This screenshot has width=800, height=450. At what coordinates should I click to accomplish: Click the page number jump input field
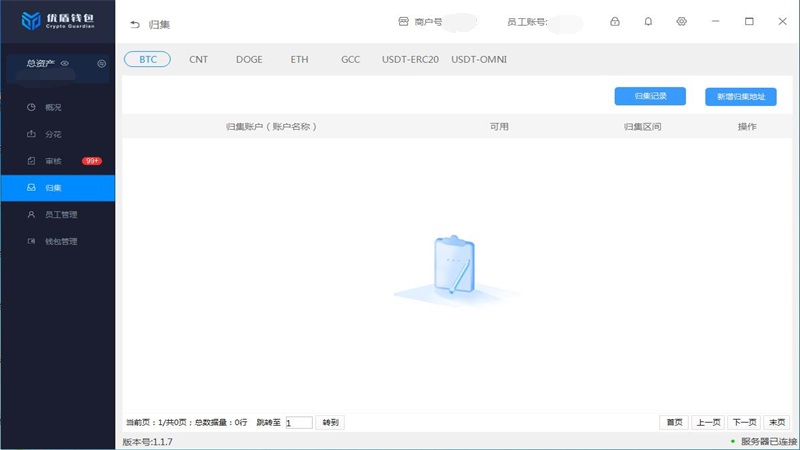pos(299,423)
